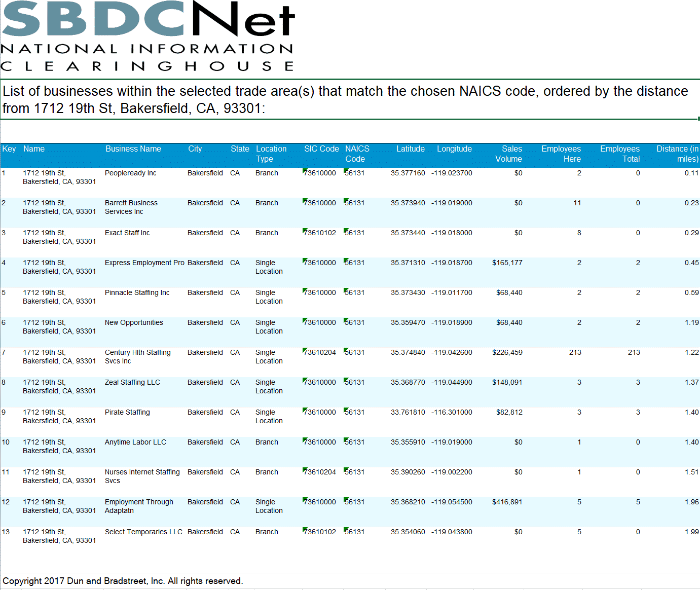Click the Pinnacle Staffing Inc cell

[137, 293]
